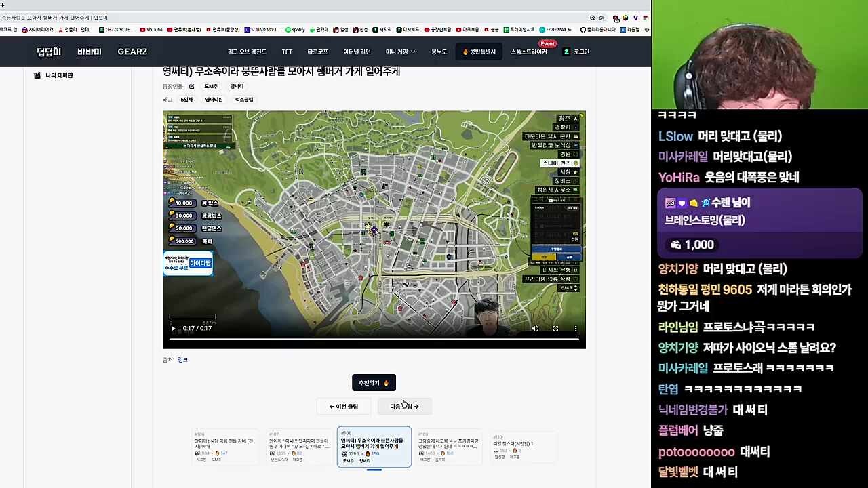The height and width of the screenshot is (488, 868).
Task: Open clip card #106
Action: tap(225, 447)
